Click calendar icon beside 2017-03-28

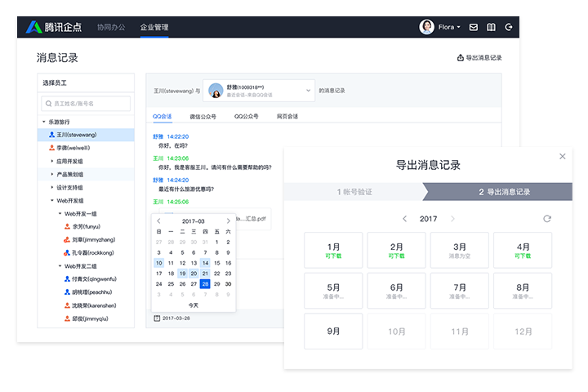[157, 318]
